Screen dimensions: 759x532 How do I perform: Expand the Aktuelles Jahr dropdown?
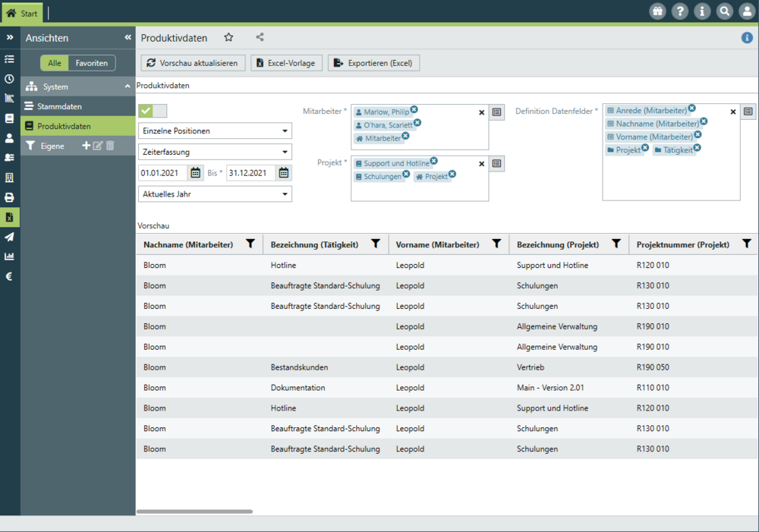(216, 194)
